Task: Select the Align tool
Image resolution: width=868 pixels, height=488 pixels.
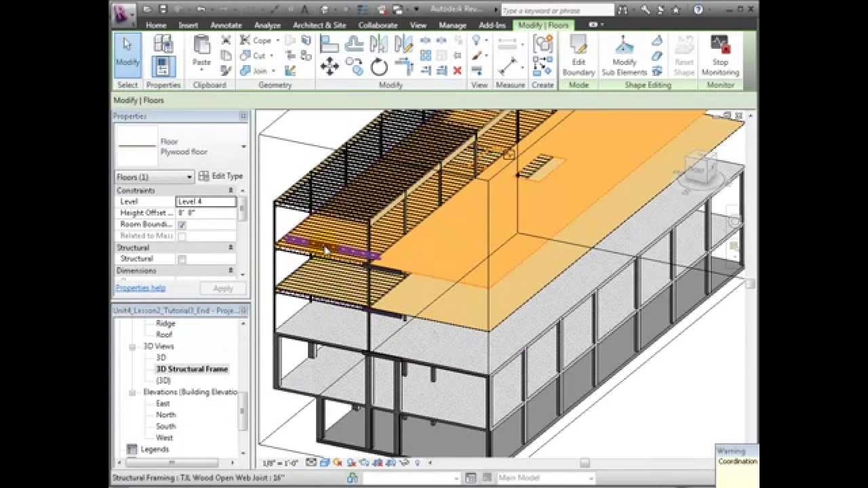Action: click(x=330, y=44)
